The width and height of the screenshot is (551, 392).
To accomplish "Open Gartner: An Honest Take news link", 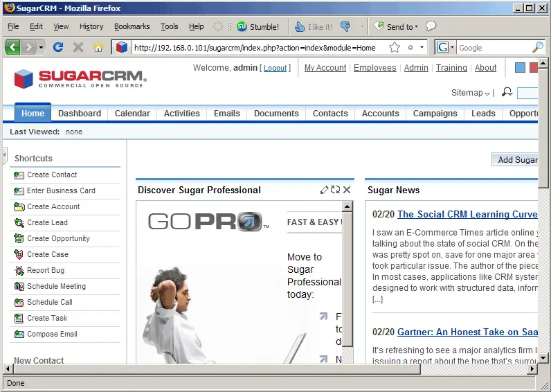I will [467, 332].
